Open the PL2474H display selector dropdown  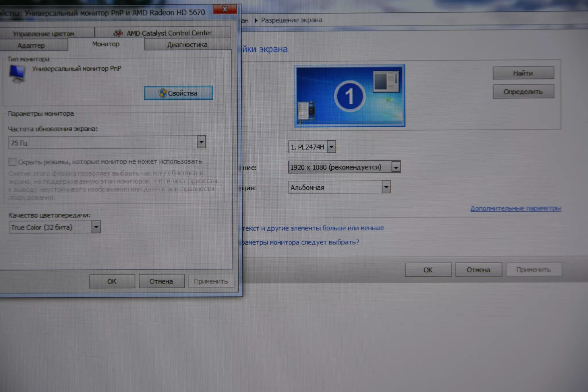click(331, 147)
